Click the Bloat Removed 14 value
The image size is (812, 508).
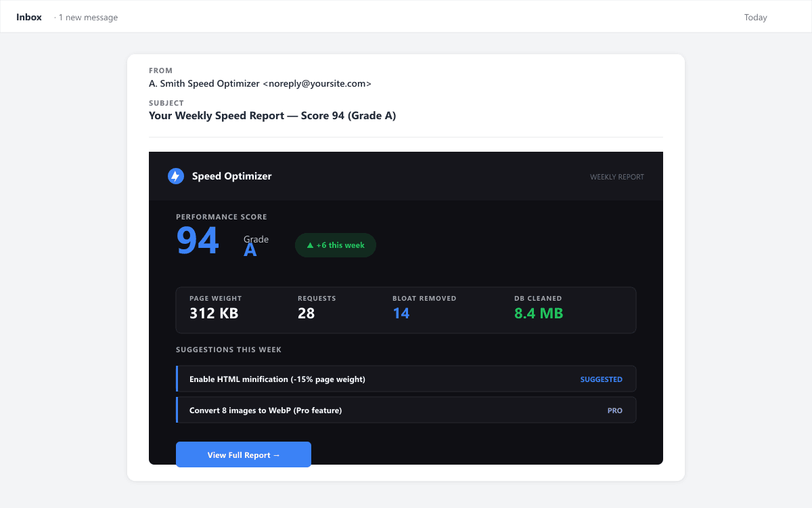[x=401, y=313]
